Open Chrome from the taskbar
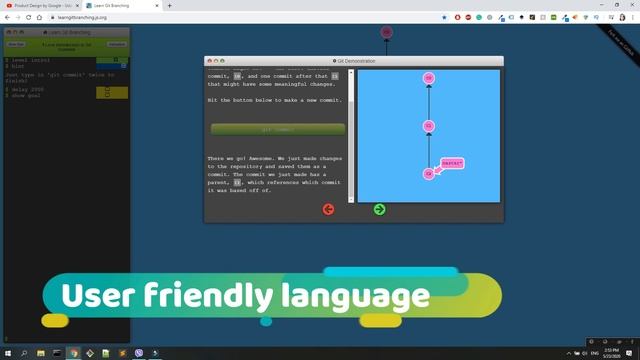The height and width of the screenshot is (360, 640). pyautogui.click(x=73, y=353)
